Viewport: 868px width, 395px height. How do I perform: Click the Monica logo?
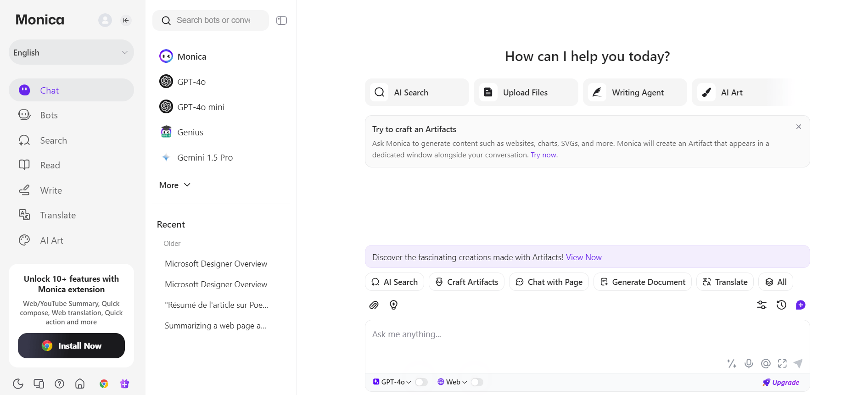tap(40, 20)
